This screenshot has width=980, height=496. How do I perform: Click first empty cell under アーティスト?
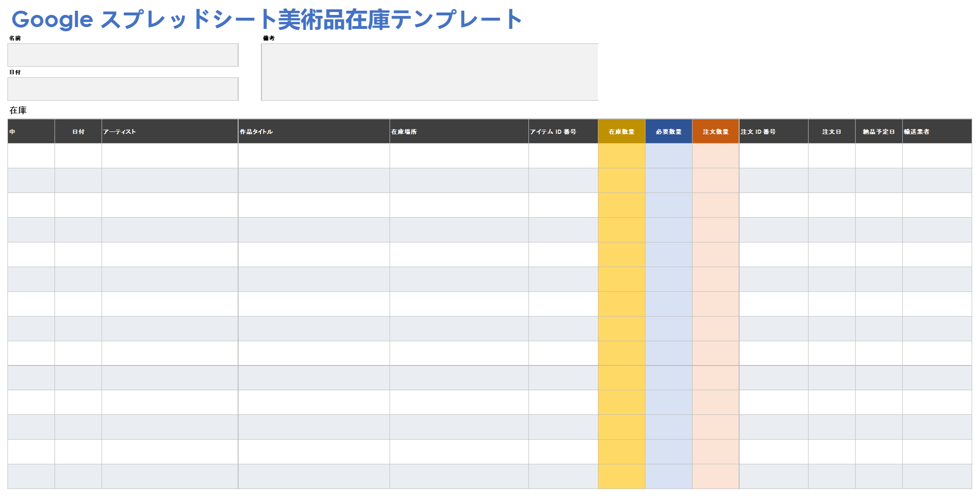click(x=170, y=156)
